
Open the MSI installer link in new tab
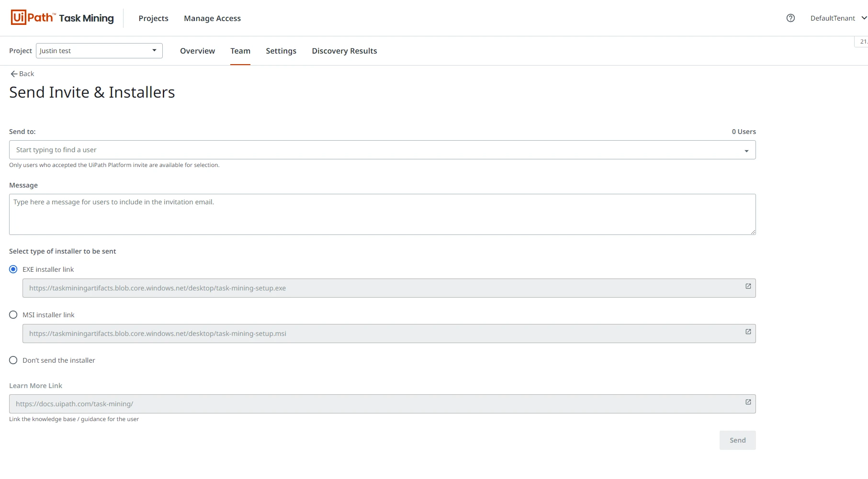748,332
